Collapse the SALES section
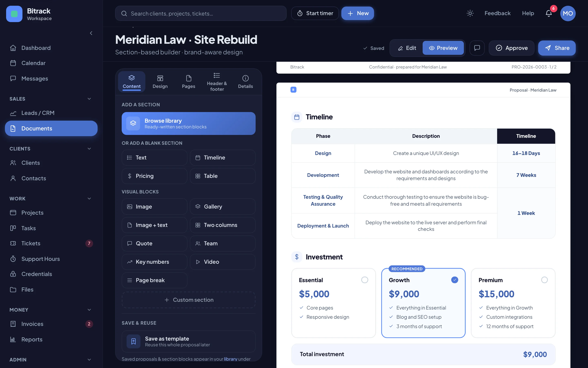 coord(89,99)
